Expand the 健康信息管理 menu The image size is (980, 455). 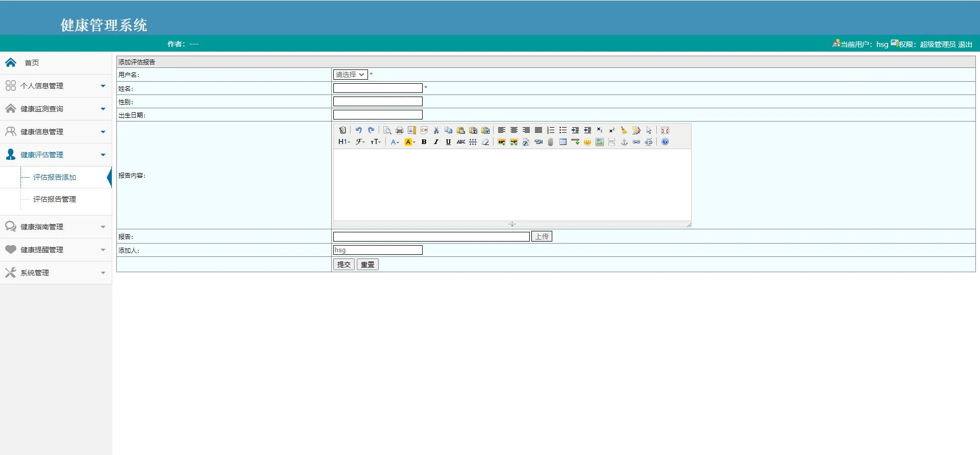(56, 132)
